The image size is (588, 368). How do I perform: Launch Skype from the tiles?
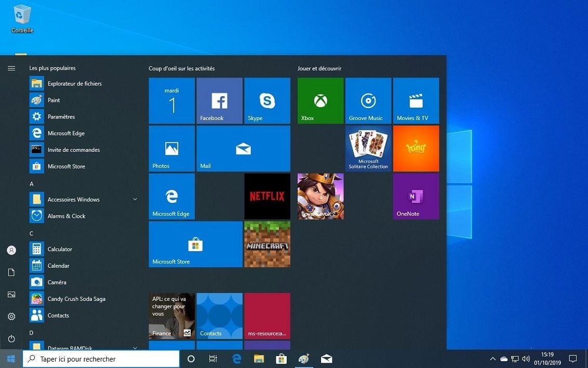coord(267,100)
